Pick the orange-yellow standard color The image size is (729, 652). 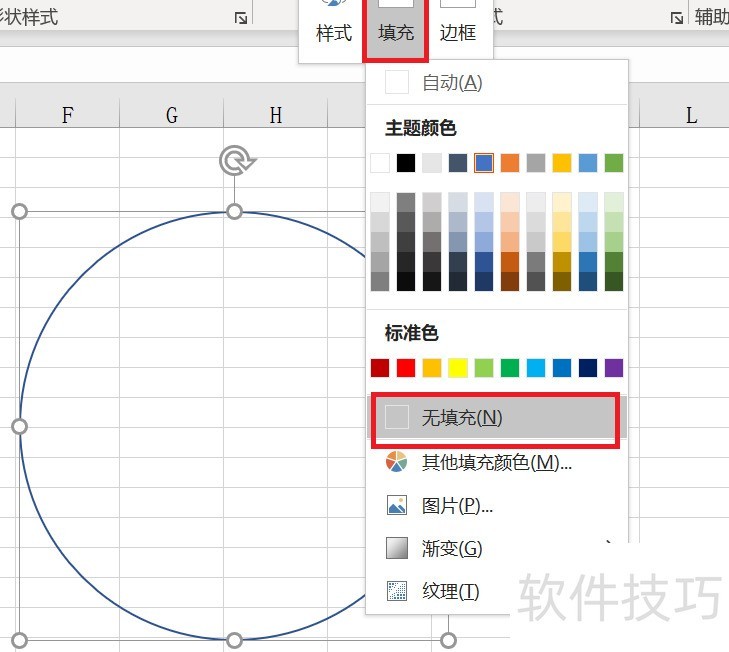[432, 368]
